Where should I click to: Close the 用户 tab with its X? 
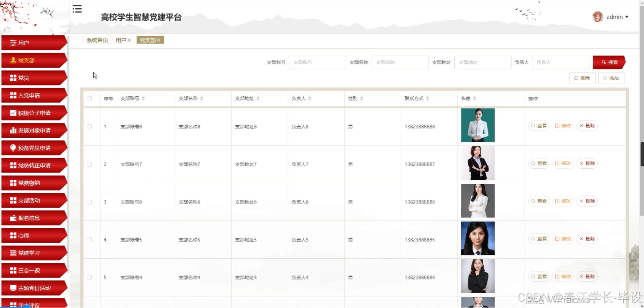click(x=129, y=40)
